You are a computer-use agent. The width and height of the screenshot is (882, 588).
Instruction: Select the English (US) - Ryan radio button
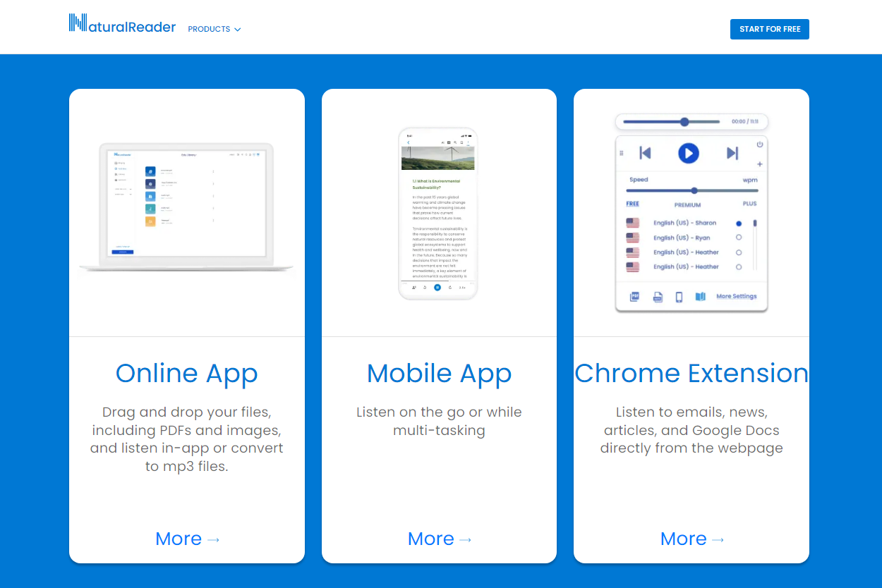(x=739, y=238)
